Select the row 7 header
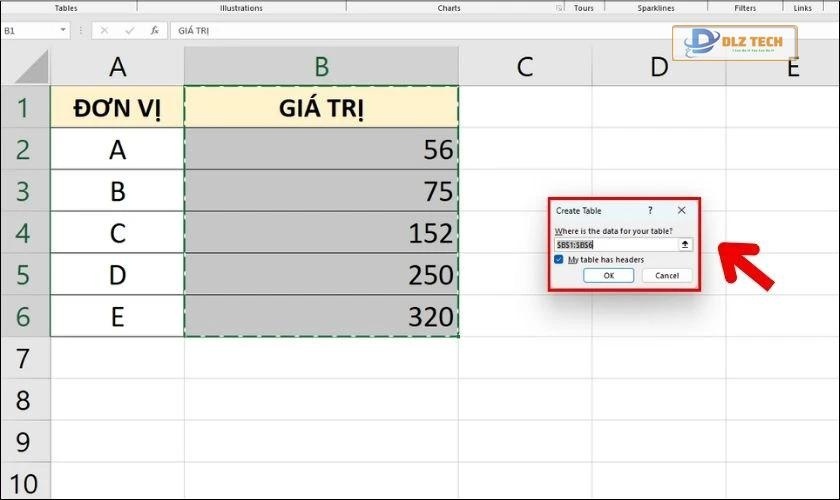Viewport: 840px width, 500px height. [24, 358]
